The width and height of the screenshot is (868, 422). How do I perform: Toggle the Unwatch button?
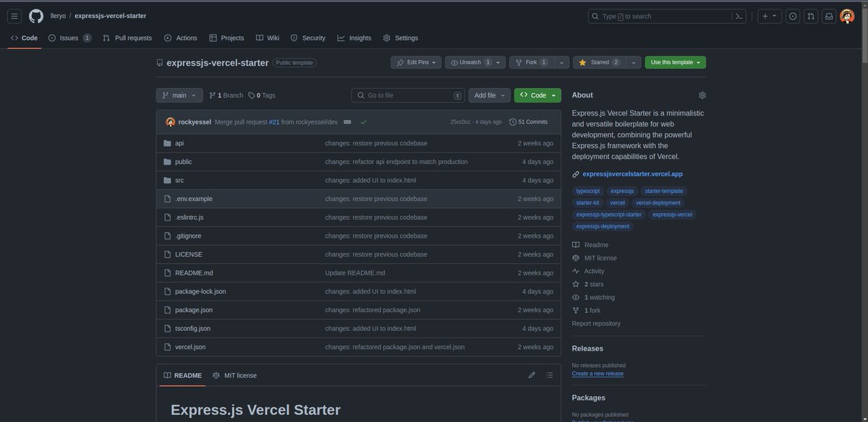(475, 62)
